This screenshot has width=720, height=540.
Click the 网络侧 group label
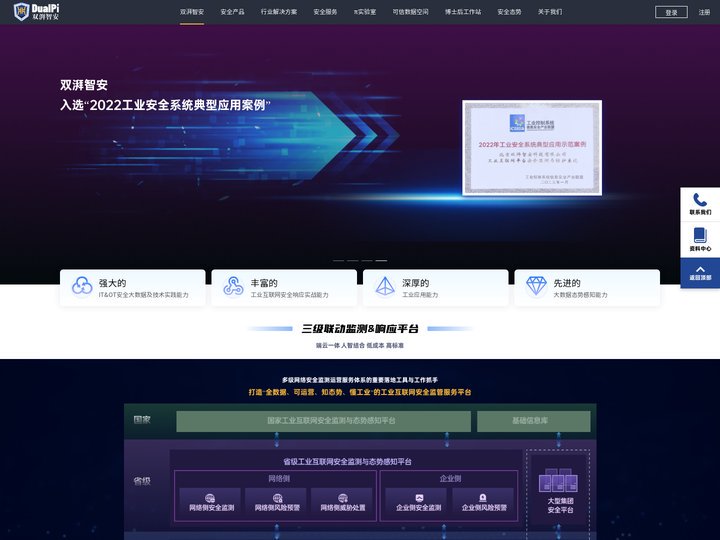click(279, 478)
